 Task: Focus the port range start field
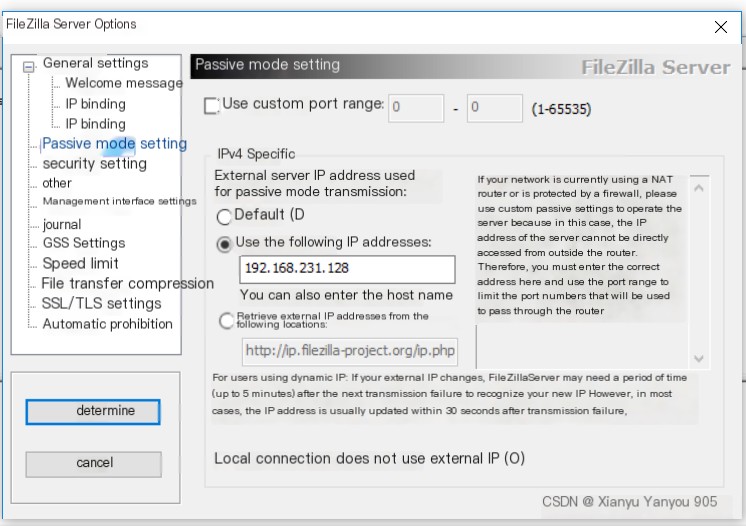click(416, 108)
